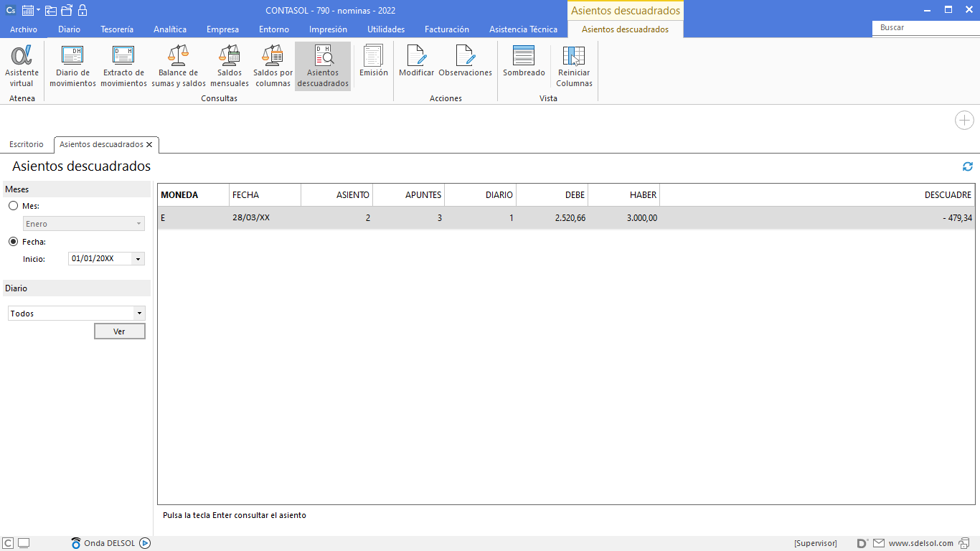980x551 pixels.
Task: Click the padlock icon in title bar
Action: tap(82, 11)
